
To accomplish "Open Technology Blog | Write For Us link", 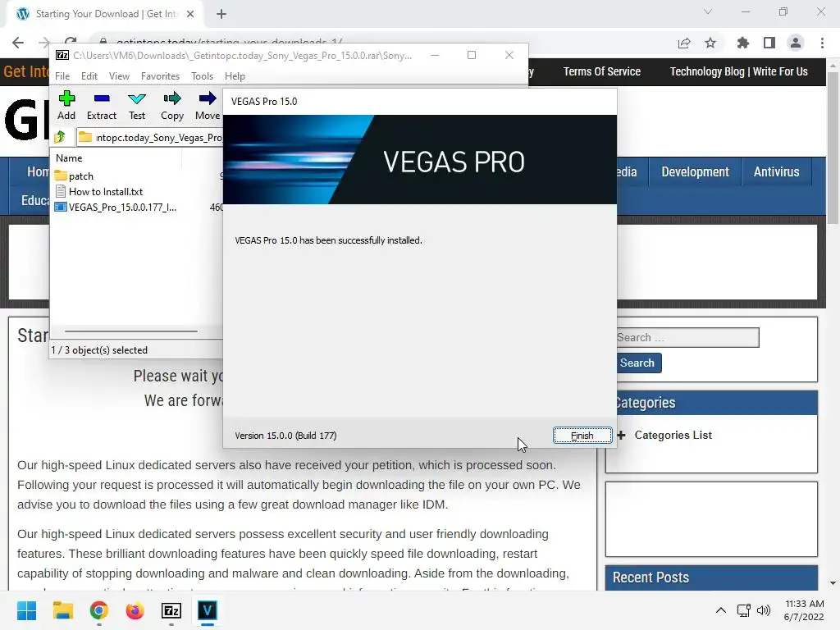I will pyautogui.click(x=739, y=71).
